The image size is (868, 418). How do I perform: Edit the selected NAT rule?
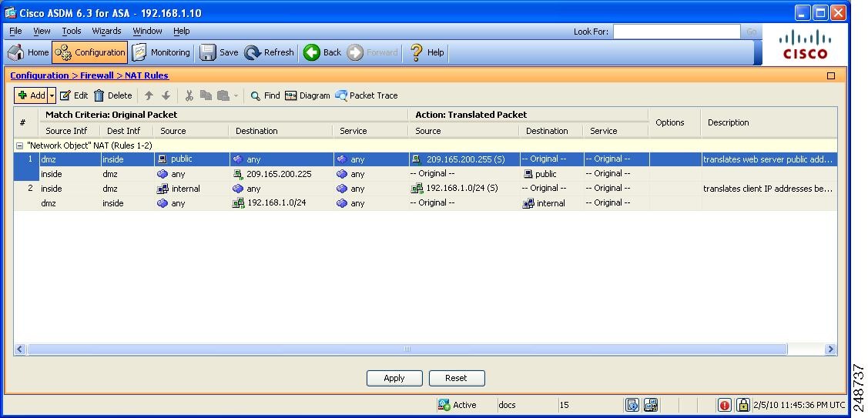(x=74, y=95)
